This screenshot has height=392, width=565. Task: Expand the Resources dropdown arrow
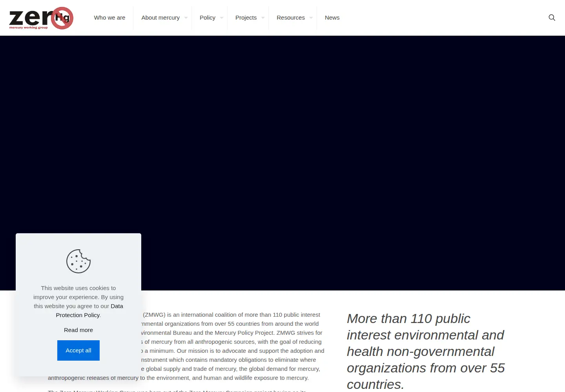coord(311,18)
